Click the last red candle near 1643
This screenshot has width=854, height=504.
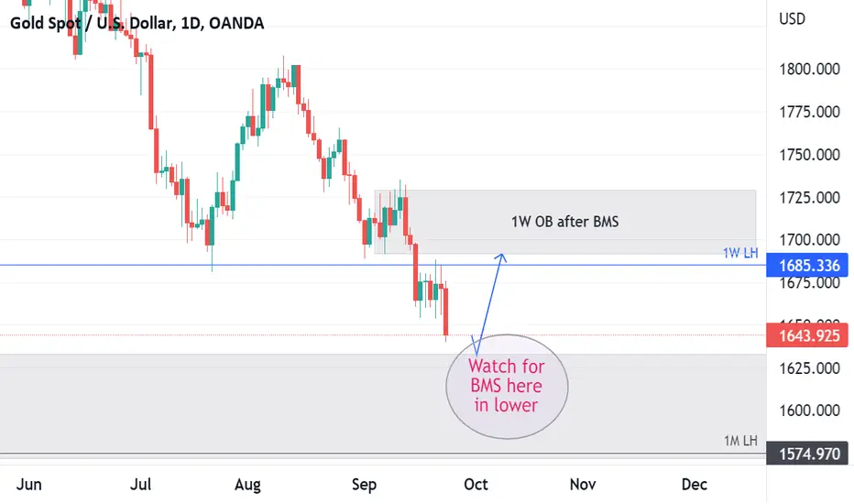click(x=446, y=312)
